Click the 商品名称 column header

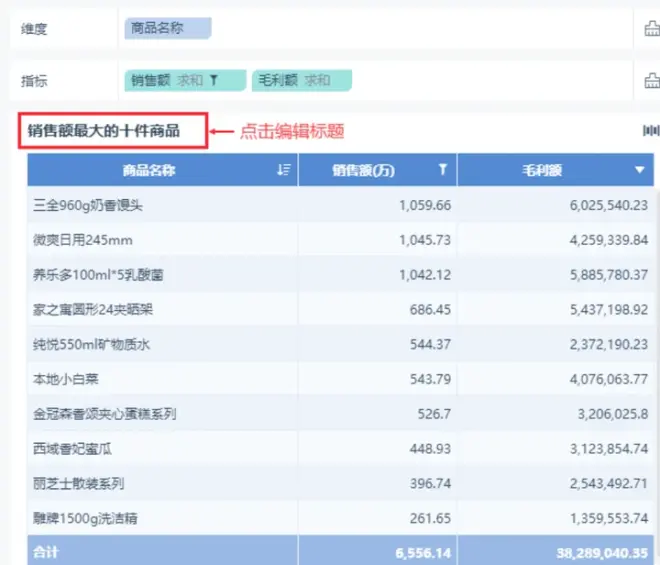(x=162, y=170)
